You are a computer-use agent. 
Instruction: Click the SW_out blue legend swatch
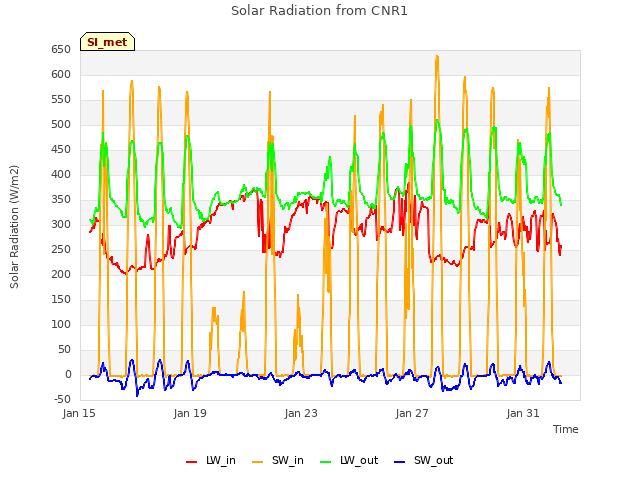[x=400, y=462]
